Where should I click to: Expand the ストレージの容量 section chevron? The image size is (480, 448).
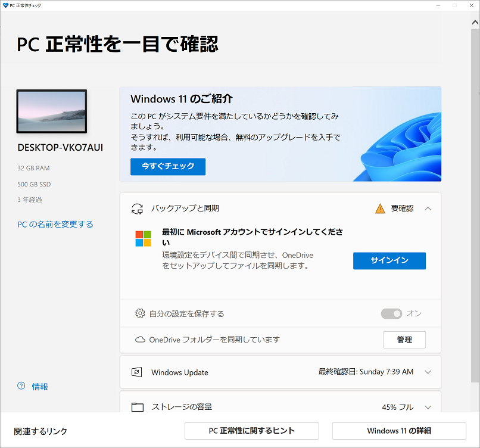pos(428,407)
